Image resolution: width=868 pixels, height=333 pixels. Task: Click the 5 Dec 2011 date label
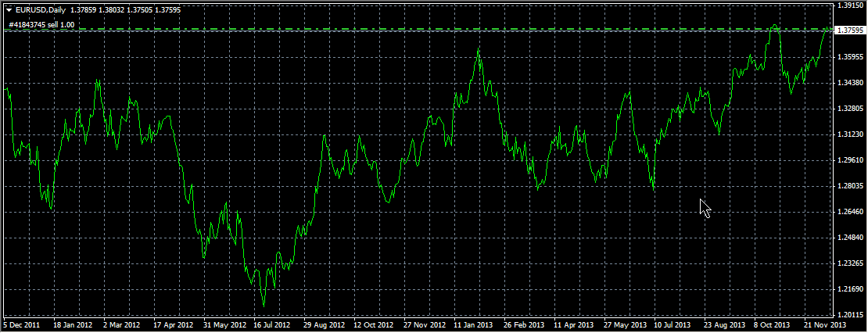coord(20,324)
